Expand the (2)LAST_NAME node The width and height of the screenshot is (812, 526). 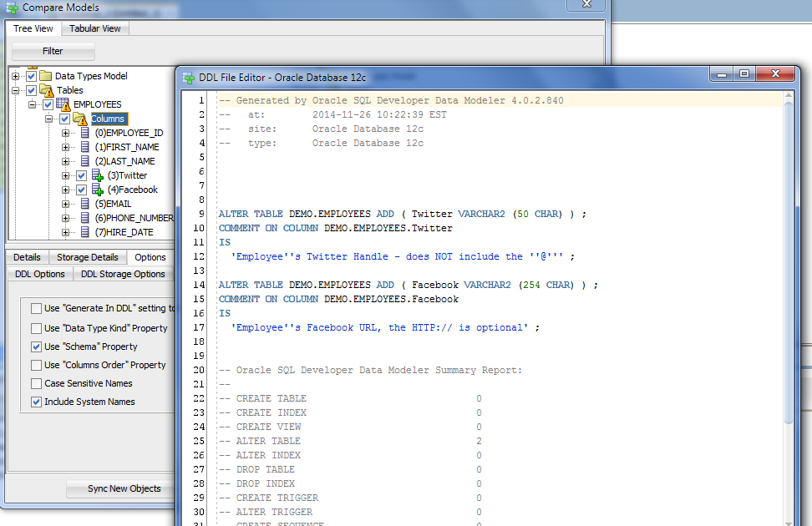[65, 161]
